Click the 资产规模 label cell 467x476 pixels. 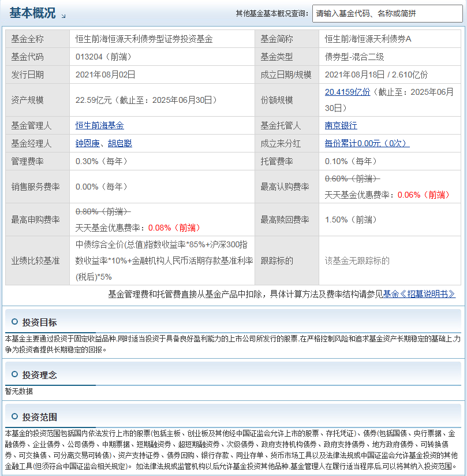click(38, 100)
